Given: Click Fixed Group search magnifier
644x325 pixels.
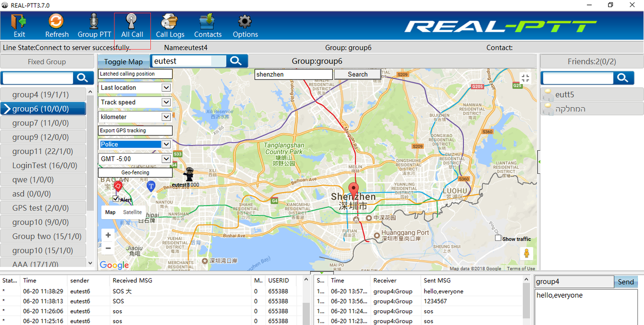Looking at the screenshot, I should click(x=83, y=78).
